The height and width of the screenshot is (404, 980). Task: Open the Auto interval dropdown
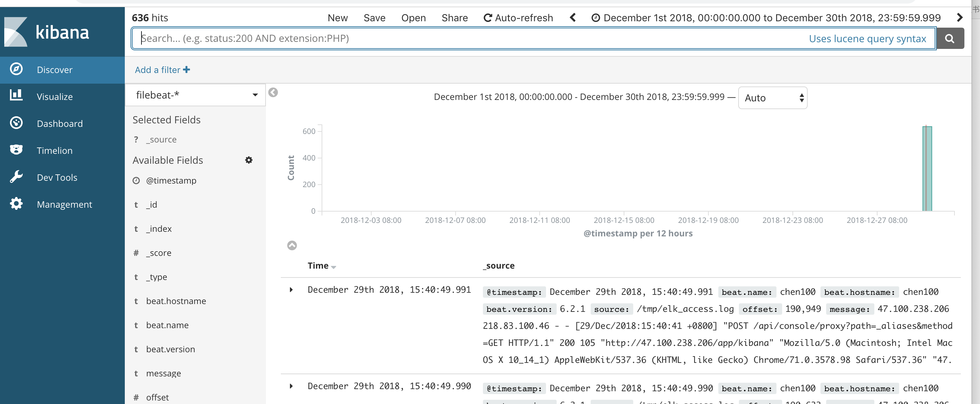772,98
